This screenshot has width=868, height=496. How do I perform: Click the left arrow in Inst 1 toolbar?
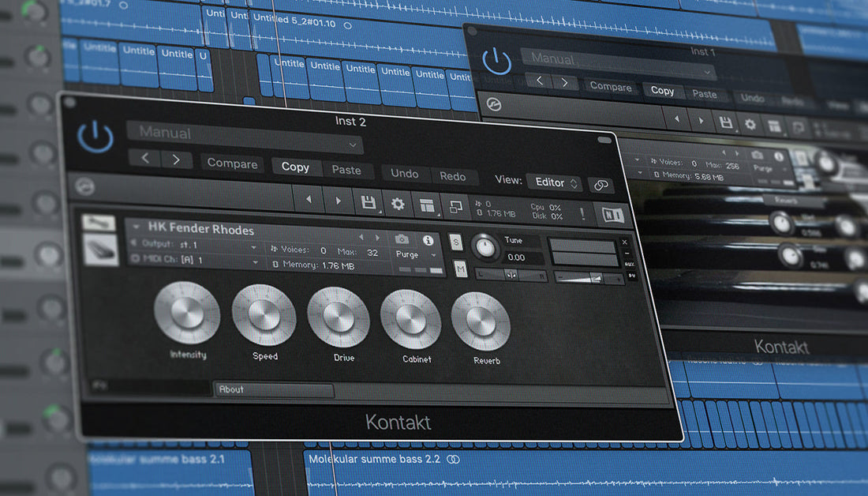[676, 118]
